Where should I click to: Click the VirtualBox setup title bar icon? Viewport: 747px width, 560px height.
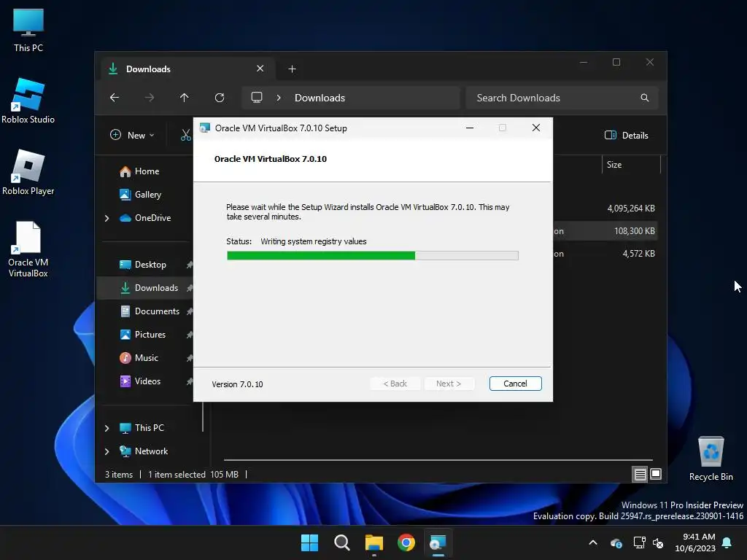click(205, 128)
